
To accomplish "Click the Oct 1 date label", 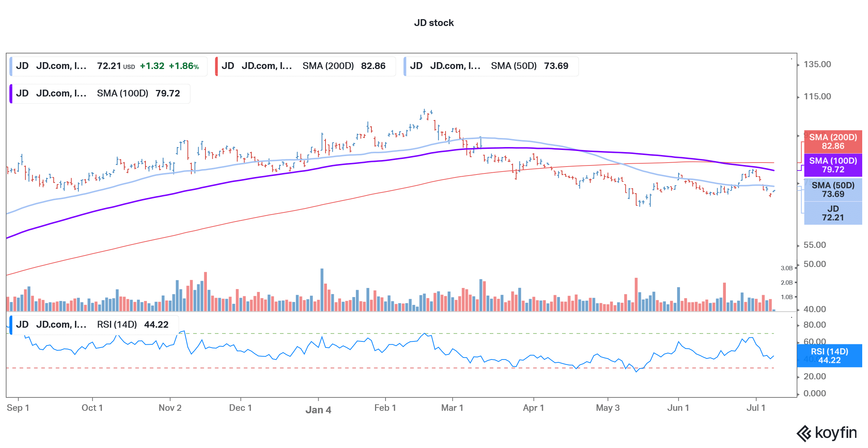I will pos(92,408).
